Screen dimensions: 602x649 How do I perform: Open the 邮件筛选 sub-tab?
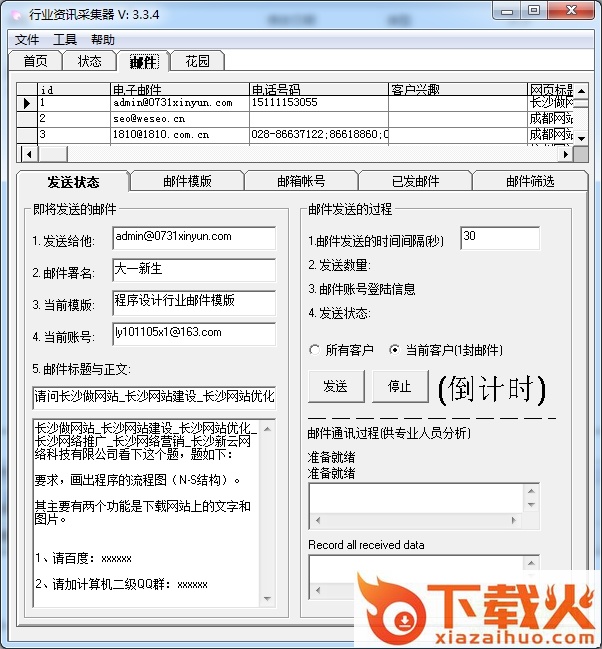pyautogui.click(x=530, y=181)
